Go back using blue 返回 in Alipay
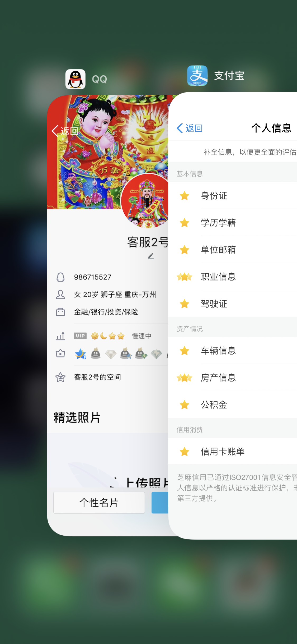297x644 pixels. (190, 128)
